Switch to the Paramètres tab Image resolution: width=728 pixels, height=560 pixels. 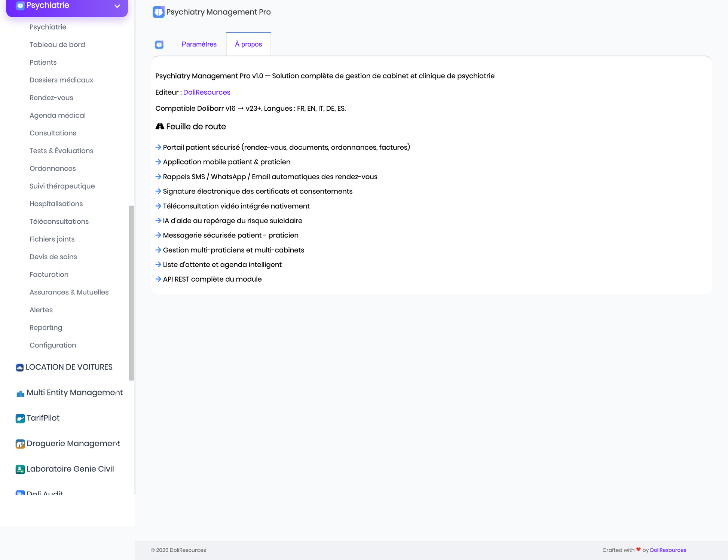point(199,44)
